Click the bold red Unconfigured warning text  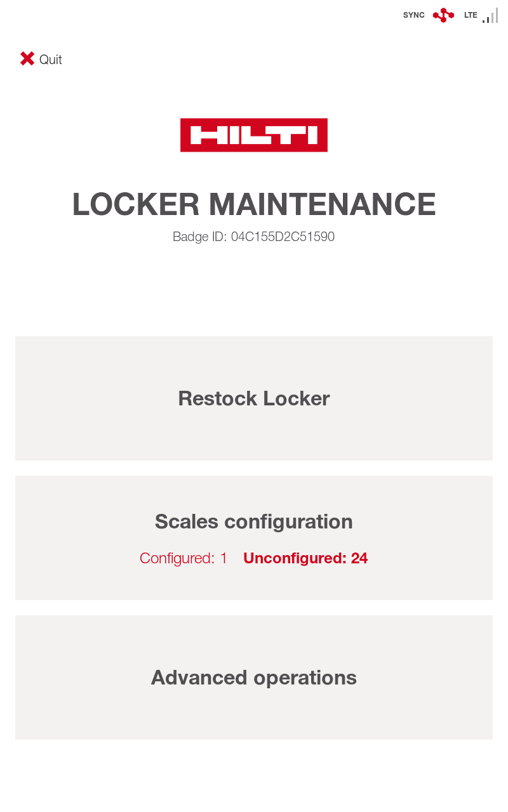305,558
